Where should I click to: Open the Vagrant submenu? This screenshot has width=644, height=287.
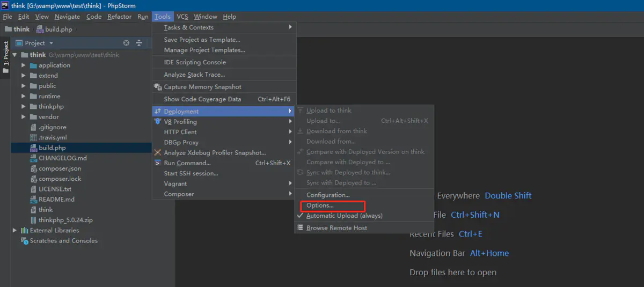point(224,183)
